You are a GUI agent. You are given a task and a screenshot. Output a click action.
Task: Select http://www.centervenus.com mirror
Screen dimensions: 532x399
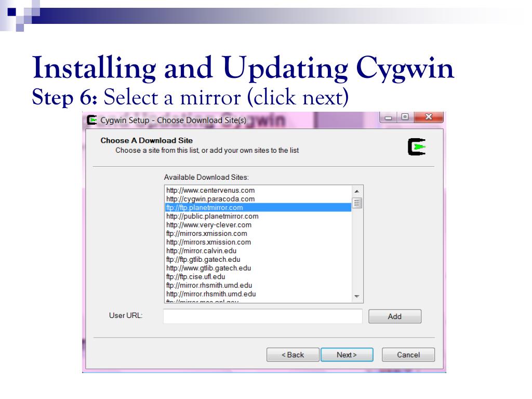pos(258,190)
